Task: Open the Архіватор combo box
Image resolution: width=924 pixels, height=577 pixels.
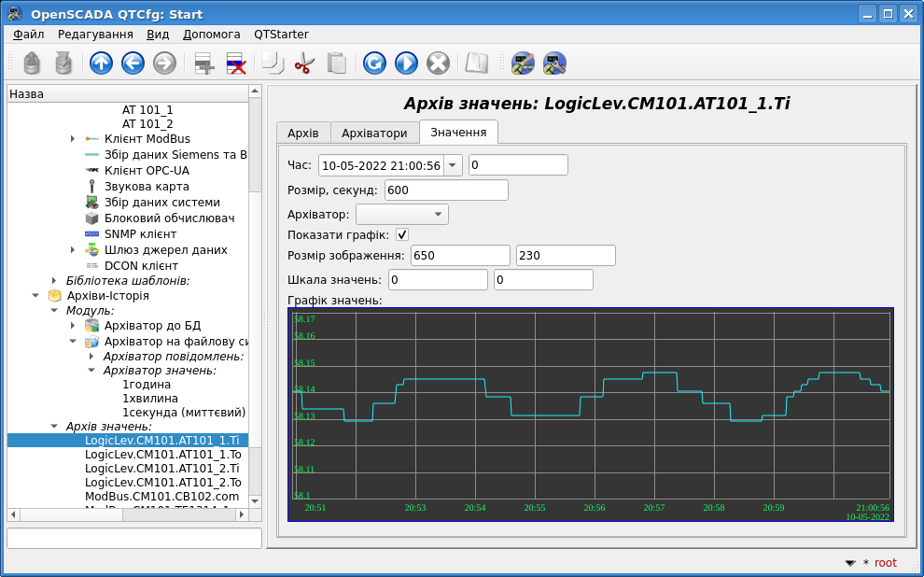Action: [402, 214]
